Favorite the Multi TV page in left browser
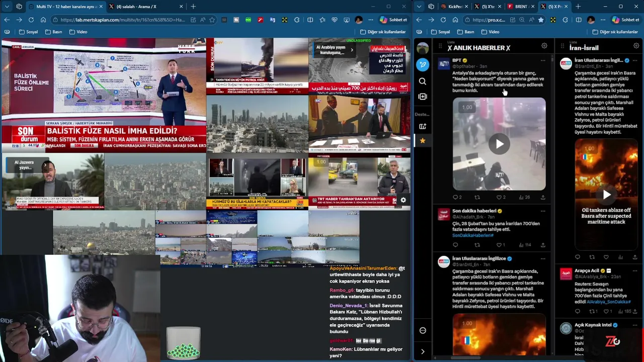The image size is (644, 362). click(212, 20)
